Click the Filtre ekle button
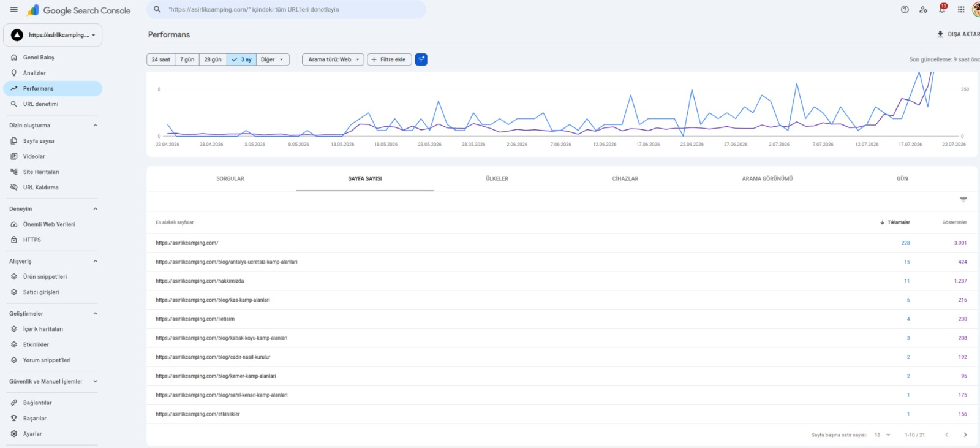This screenshot has height=448, width=980. pyautogui.click(x=389, y=59)
